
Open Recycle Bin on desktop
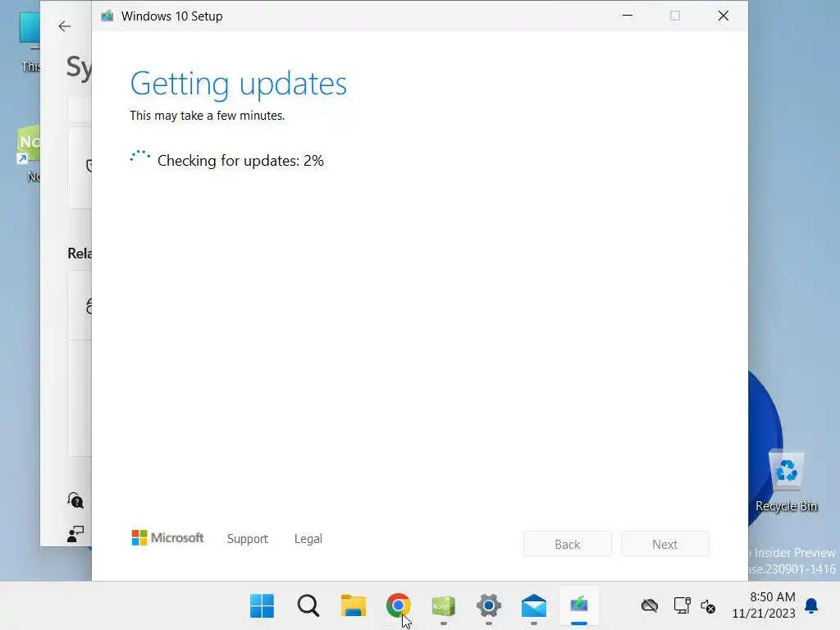(787, 482)
